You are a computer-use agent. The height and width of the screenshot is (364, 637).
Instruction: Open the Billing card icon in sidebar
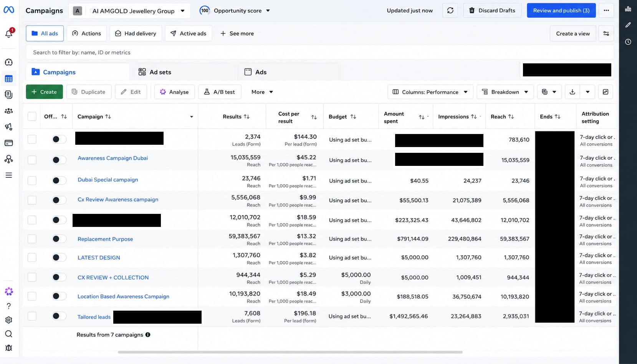(9, 143)
